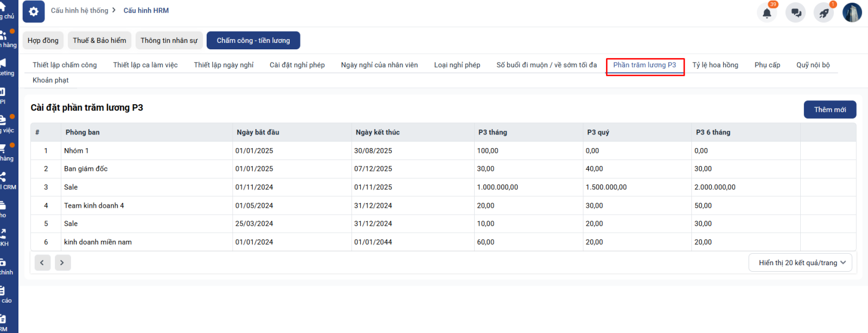Click the settings gear icon

click(x=34, y=11)
